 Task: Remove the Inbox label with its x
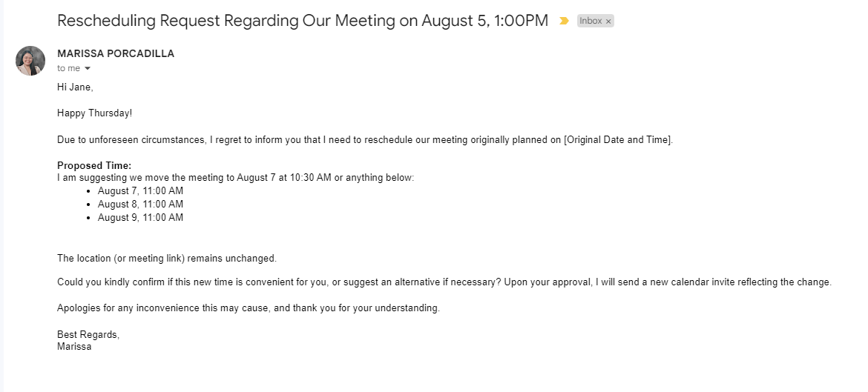608,21
